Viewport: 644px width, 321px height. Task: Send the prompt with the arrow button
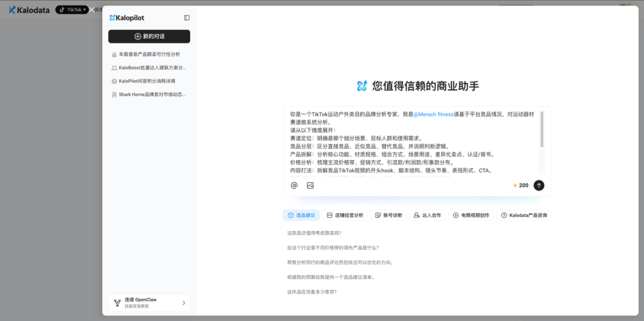click(x=539, y=185)
